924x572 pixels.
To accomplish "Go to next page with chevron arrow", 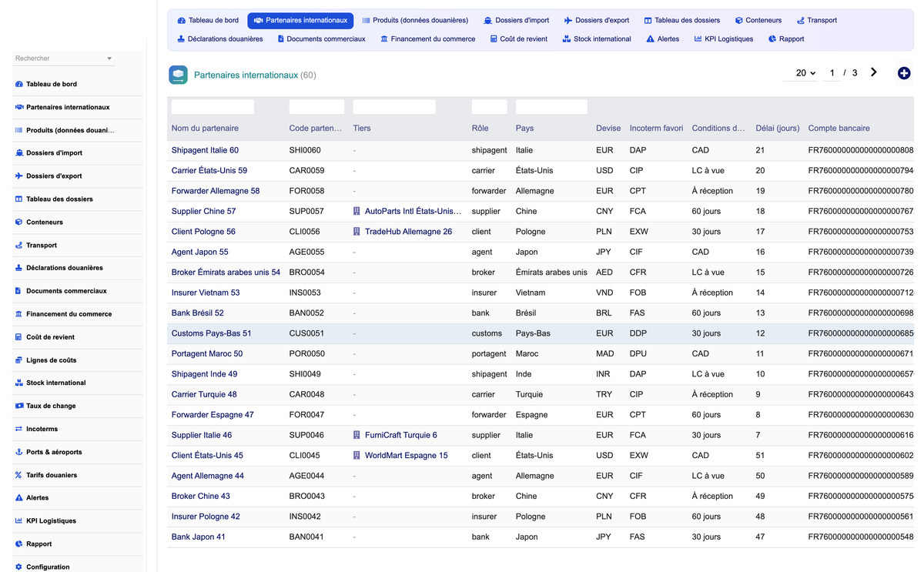I will [x=874, y=72].
